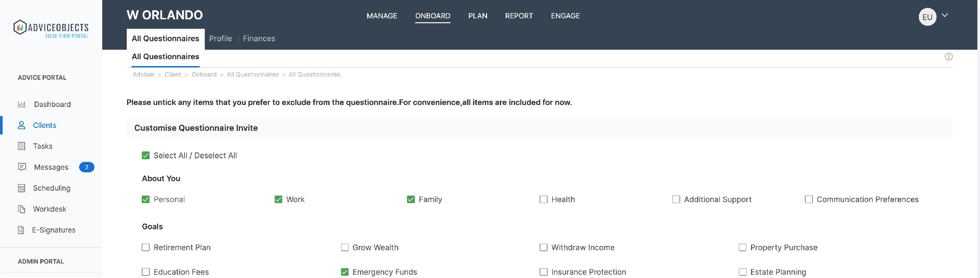
Task: Open the REPORT menu
Action: point(519,16)
